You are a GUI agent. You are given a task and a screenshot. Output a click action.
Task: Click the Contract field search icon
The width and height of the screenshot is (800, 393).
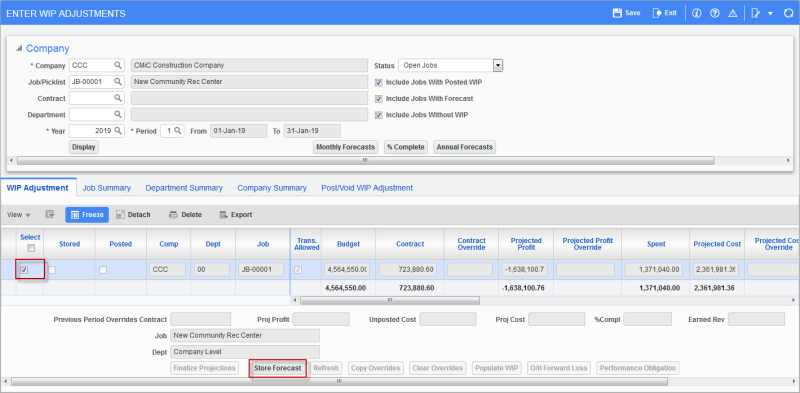click(118, 98)
